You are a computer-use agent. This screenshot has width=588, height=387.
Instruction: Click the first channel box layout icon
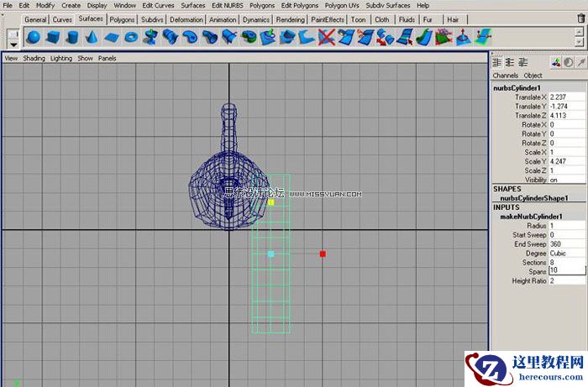497,62
